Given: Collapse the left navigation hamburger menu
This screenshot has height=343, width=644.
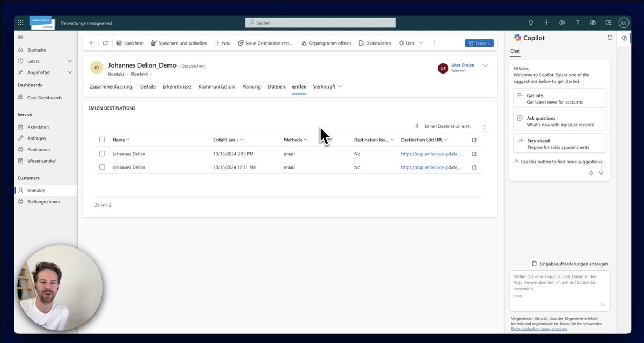Looking at the screenshot, I should pyautogui.click(x=20, y=37).
